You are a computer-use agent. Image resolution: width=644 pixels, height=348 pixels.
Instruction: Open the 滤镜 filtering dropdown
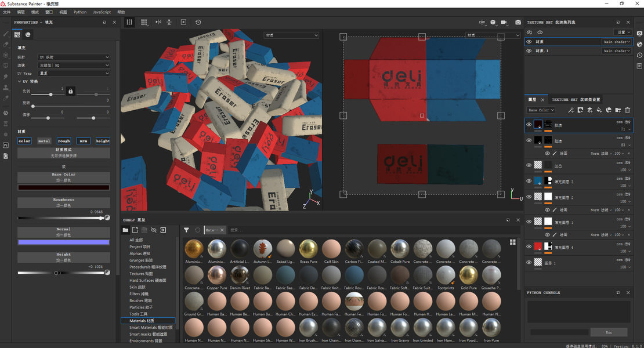pos(74,65)
